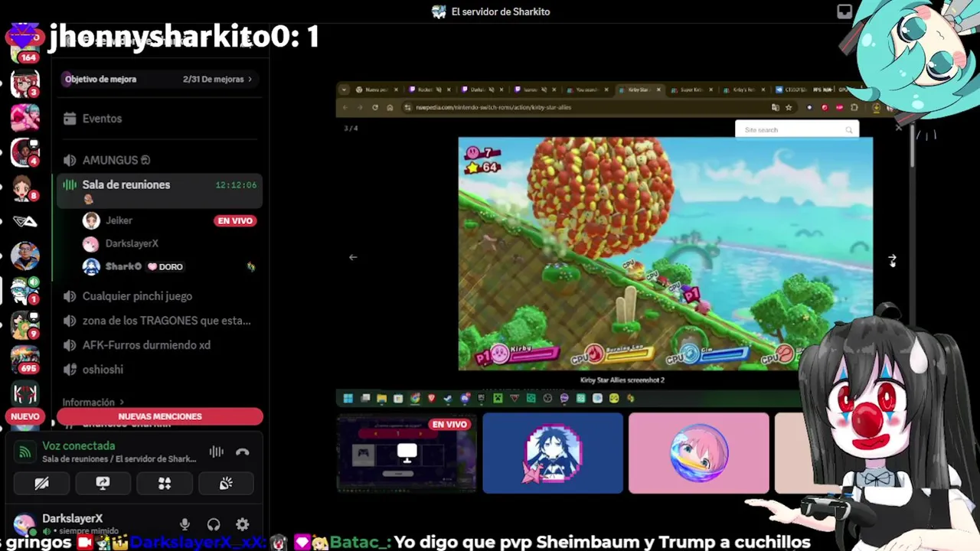Viewport: 980px width, 551px height.
Task: Show previous Kirby screenshot with left arrow
Action: click(x=353, y=257)
